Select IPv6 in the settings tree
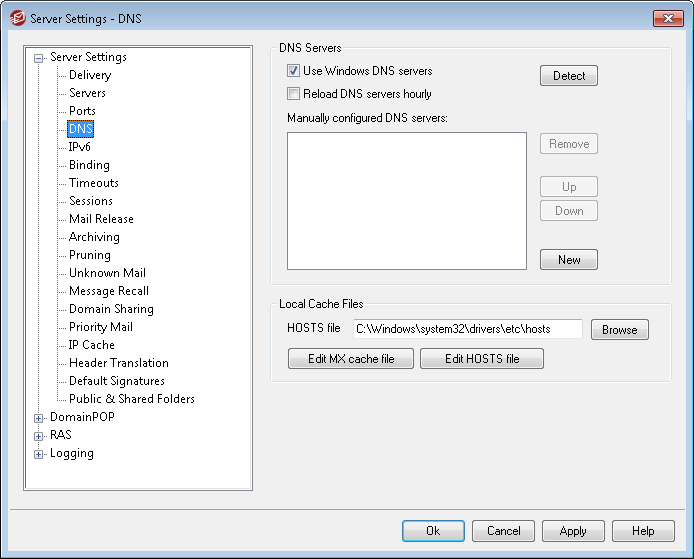Screen dimensions: 694x559 (x=80, y=147)
